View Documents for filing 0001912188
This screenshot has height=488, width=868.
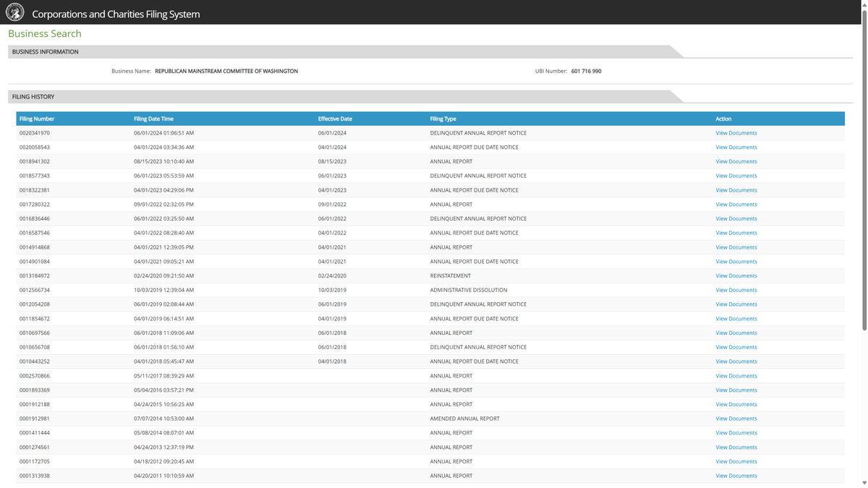click(736, 404)
